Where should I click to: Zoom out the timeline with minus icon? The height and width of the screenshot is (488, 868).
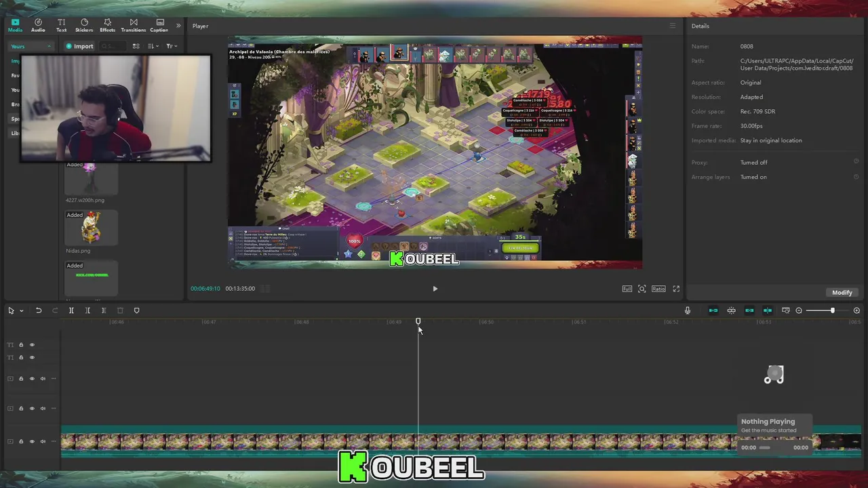click(799, 310)
